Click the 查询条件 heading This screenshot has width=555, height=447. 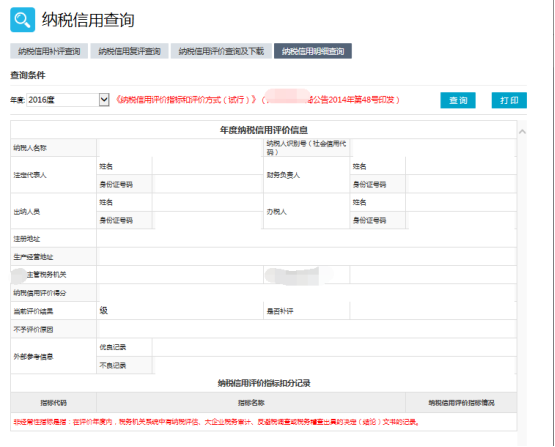pos(28,75)
